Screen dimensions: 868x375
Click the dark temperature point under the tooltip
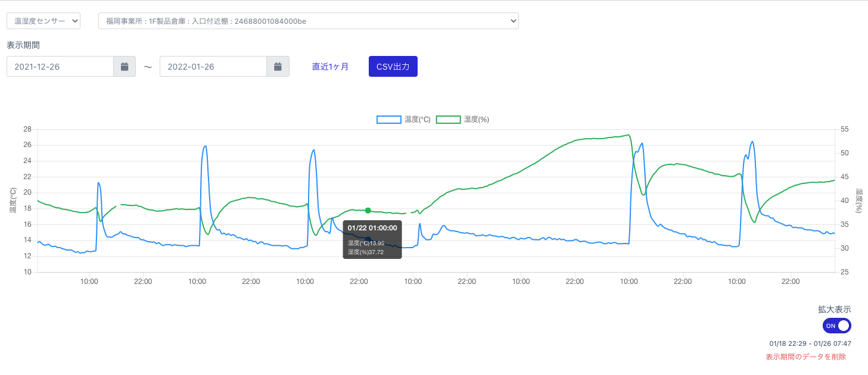click(x=368, y=239)
